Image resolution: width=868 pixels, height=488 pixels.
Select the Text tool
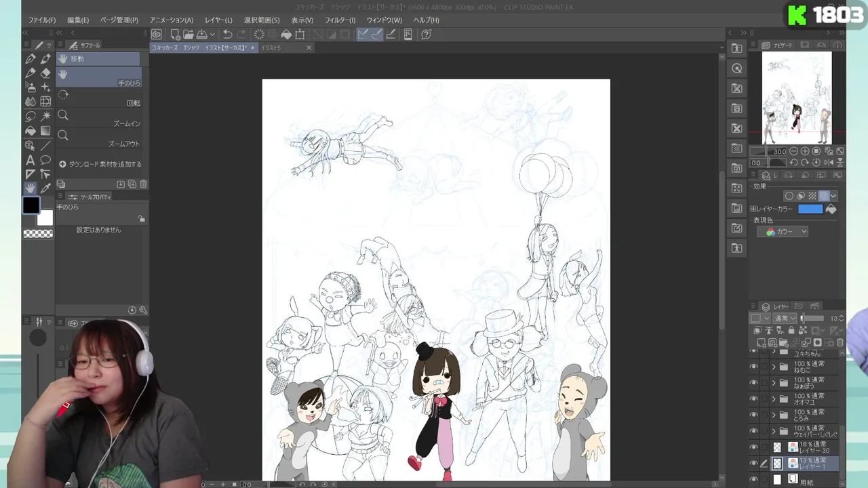click(31, 160)
